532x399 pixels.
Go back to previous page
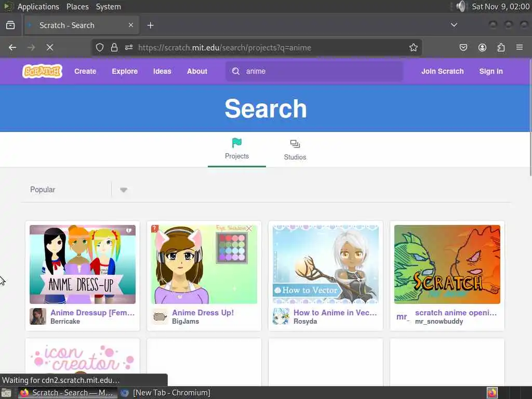pyautogui.click(x=12, y=47)
